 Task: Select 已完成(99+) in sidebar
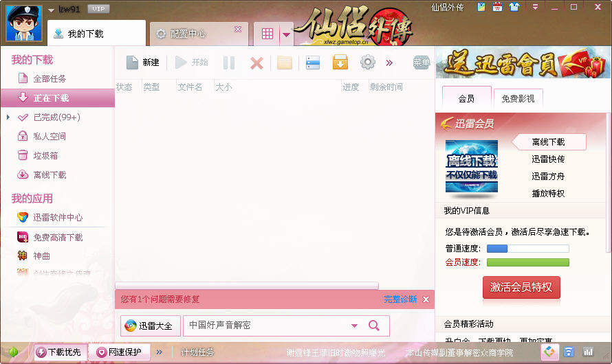(x=56, y=117)
